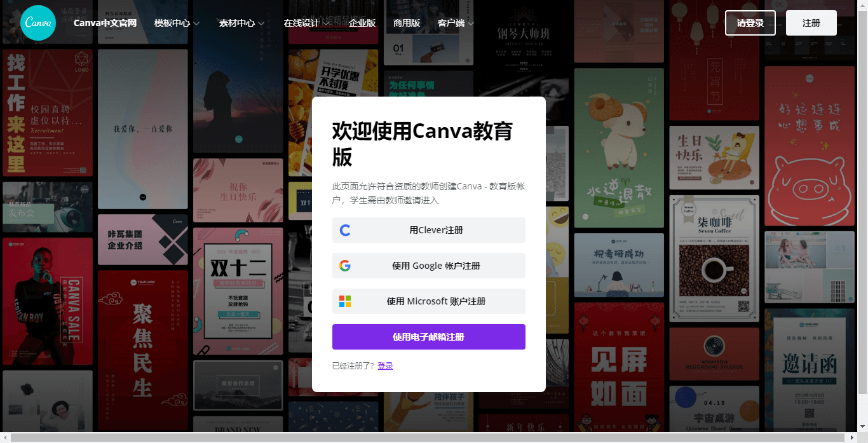Click the Microsoft four-square icon

345,301
